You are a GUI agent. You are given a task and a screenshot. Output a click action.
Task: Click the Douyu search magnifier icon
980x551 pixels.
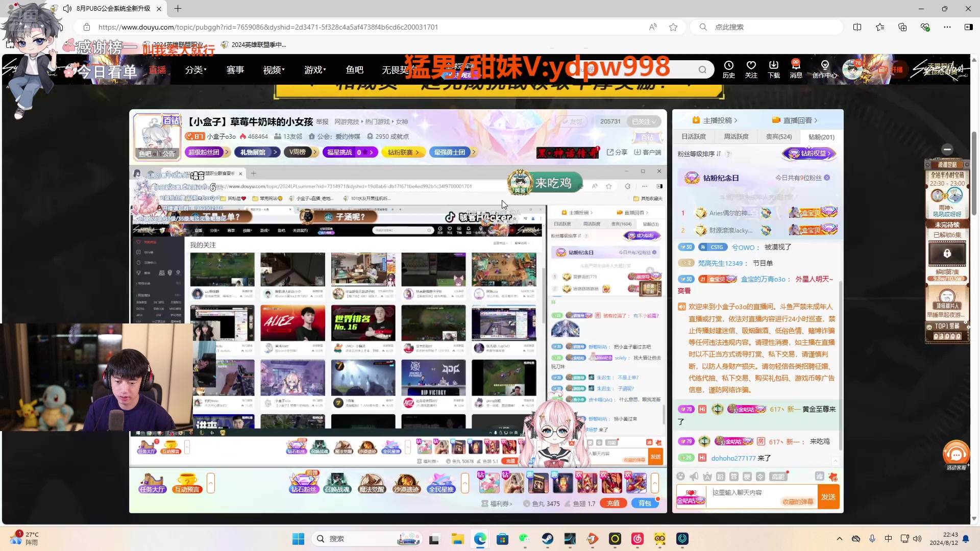[702, 69]
